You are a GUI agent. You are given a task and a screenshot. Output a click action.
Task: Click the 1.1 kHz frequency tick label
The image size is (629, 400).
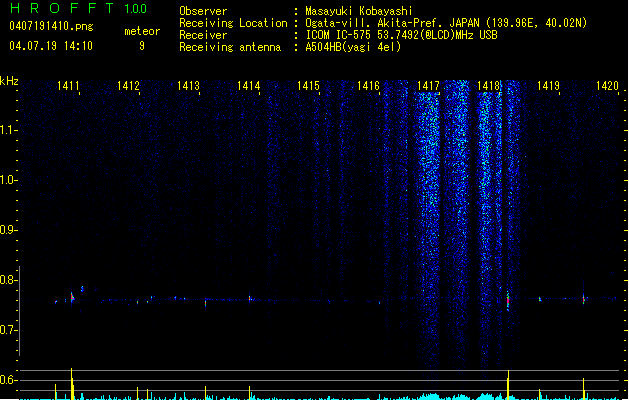8,130
